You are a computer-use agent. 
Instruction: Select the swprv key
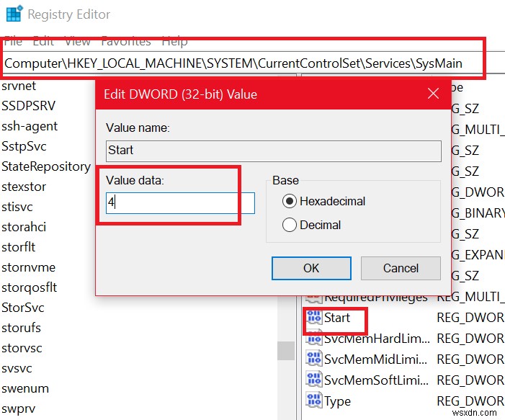click(18, 408)
